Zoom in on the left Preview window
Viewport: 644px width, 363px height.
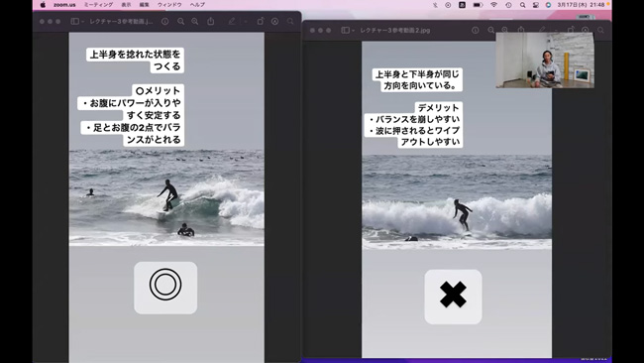pyautogui.click(x=194, y=22)
